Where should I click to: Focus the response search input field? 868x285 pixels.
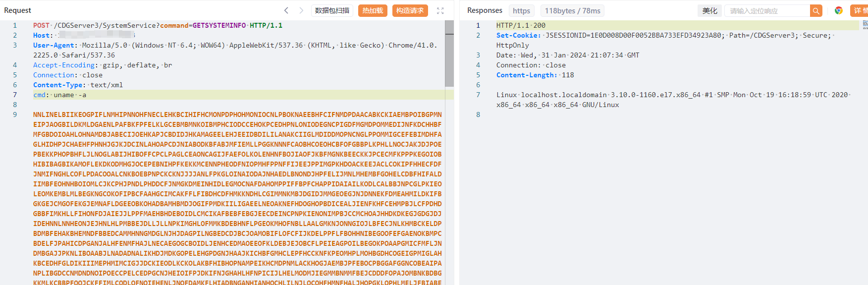click(767, 10)
